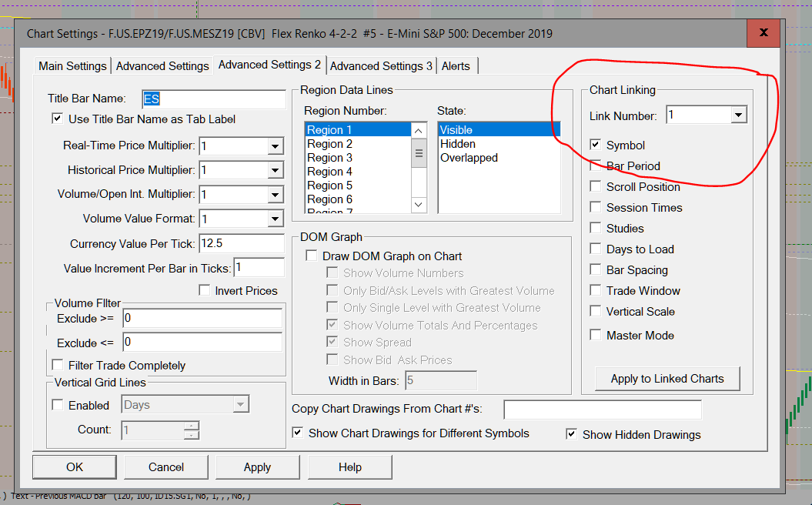Click the Apply button
Viewport: 812px width, 505px height.
[x=257, y=467]
